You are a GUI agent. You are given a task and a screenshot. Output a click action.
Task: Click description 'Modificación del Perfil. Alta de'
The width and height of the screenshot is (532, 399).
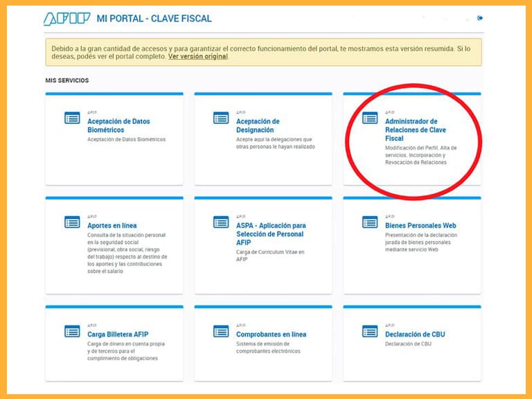pyautogui.click(x=420, y=148)
